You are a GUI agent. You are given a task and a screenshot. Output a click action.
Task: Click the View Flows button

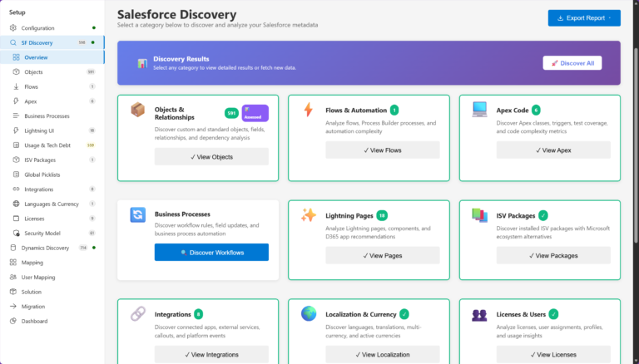382,150
